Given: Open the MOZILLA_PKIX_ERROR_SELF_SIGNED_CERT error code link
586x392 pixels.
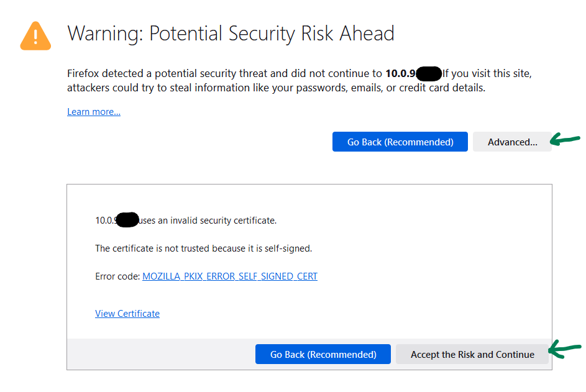Looking at the screenshot, I should point(230,276).
